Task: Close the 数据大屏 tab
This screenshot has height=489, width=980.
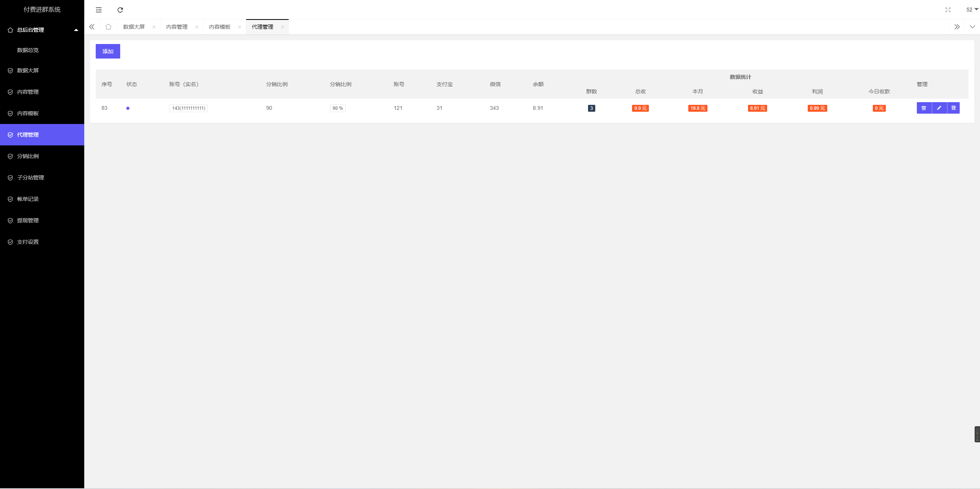Action: [x=154, y=27]
